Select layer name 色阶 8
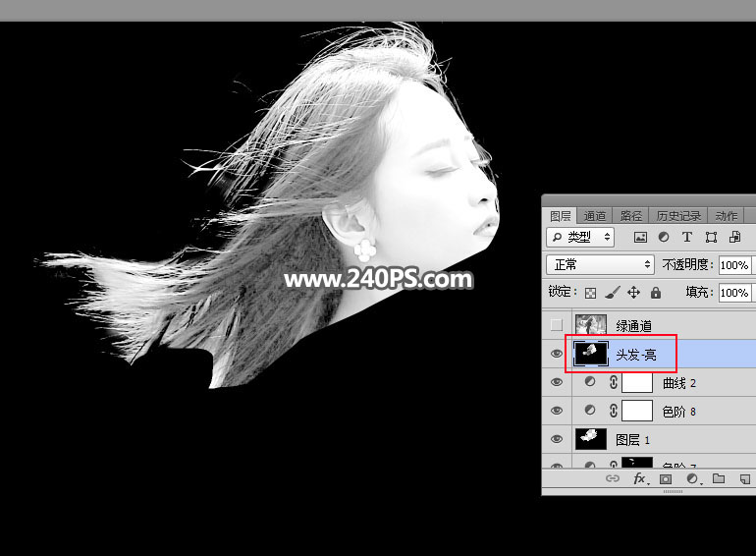The height and width of the screenshot is (556, 756). (679, 412)
